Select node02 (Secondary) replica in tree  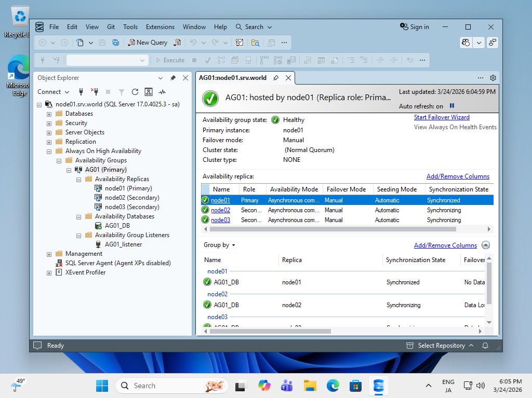click(132, 197)
